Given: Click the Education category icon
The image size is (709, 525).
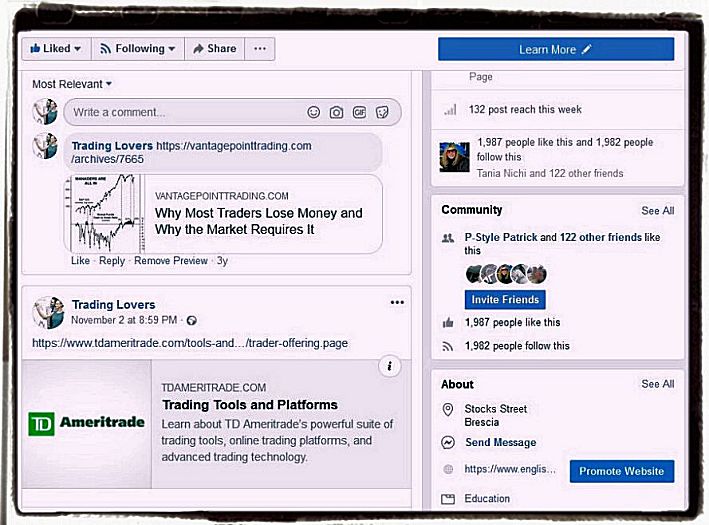Looking at the screenshot, I should [x=448, y=499].
